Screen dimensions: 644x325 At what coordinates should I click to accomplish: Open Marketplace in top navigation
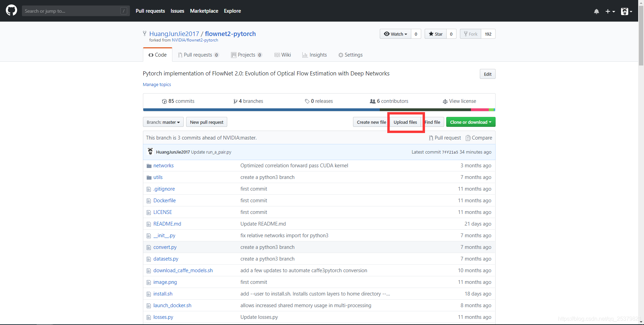(204, 11)
